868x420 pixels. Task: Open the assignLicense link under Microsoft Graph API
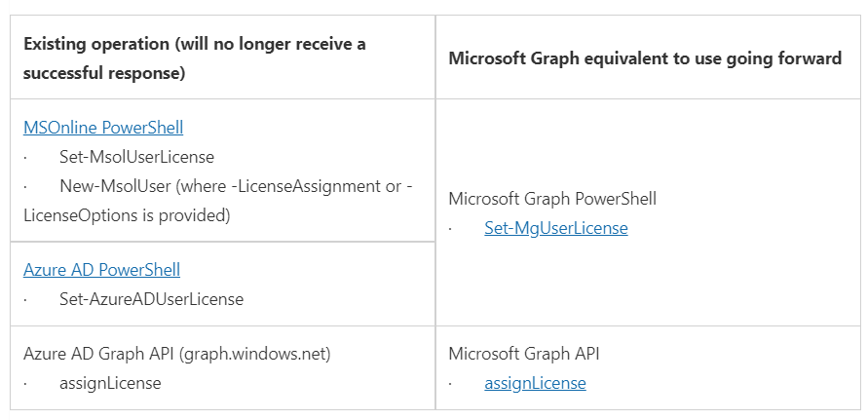coord(535,383)
